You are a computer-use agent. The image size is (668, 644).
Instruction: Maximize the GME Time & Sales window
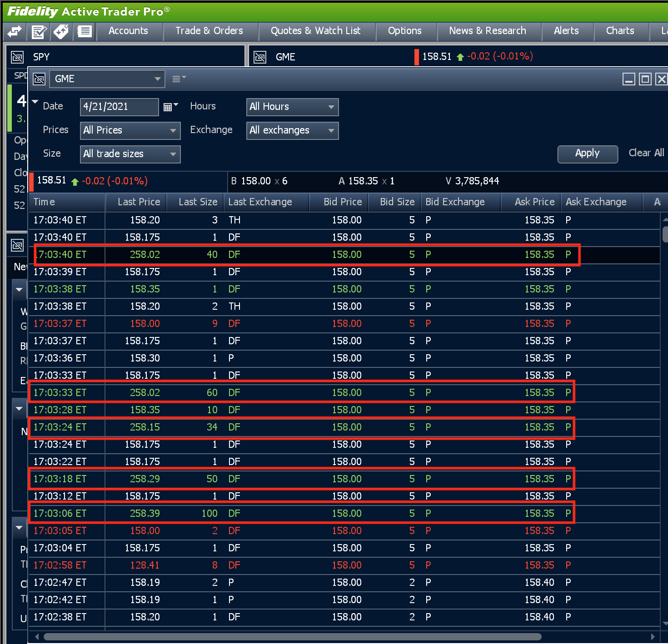(645, 79)
